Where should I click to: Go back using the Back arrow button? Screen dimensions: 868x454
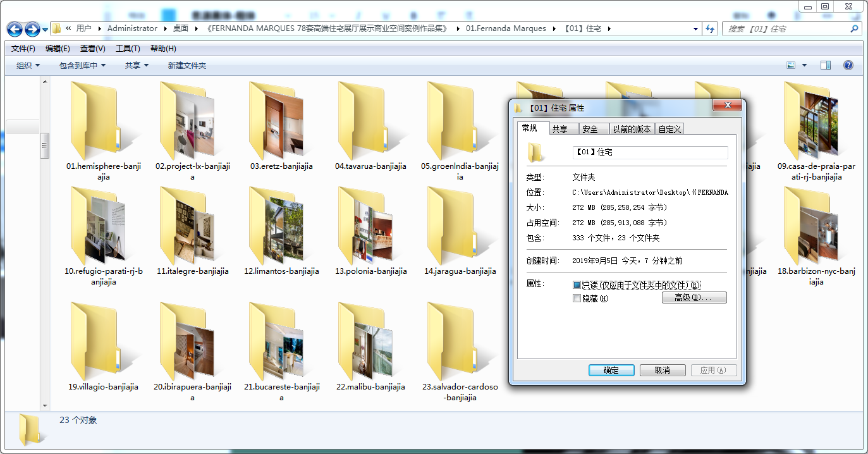click(x=15, y=29)
